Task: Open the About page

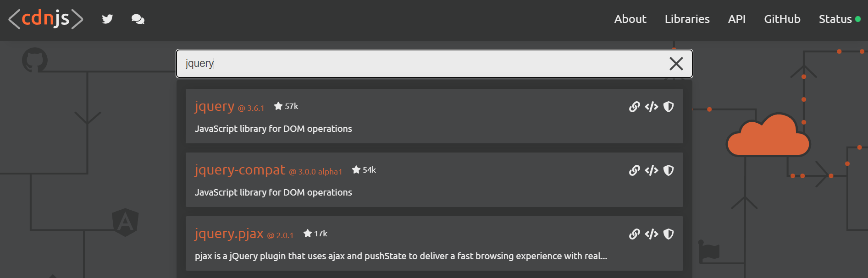Action: [630, 19]
